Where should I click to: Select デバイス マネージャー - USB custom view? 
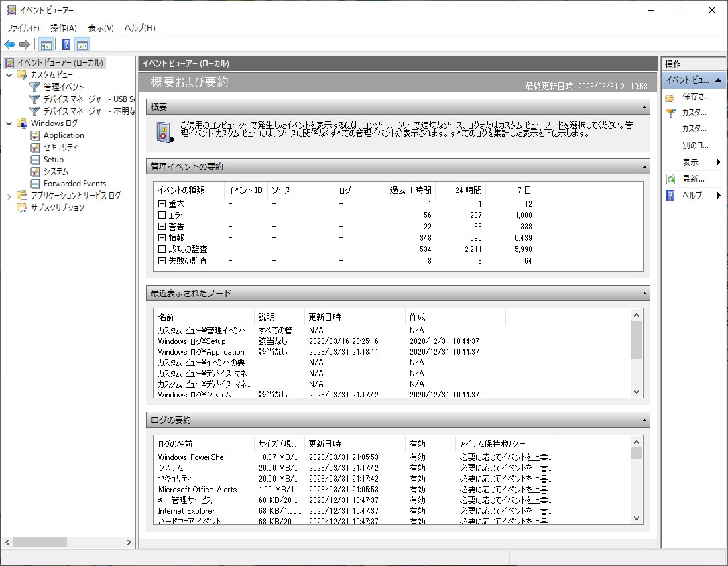tap(88, 99)
